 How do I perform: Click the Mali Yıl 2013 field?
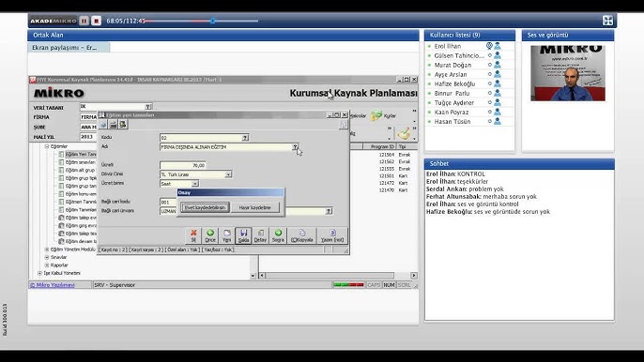coord(88,137)
